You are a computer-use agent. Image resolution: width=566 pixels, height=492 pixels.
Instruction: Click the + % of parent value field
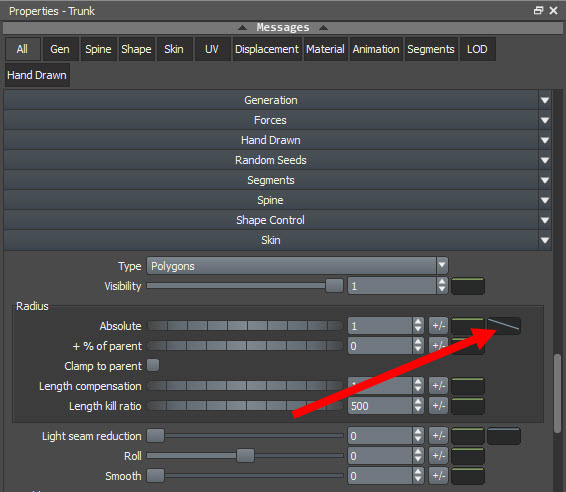pyautogui.click(x=381, y=346)
